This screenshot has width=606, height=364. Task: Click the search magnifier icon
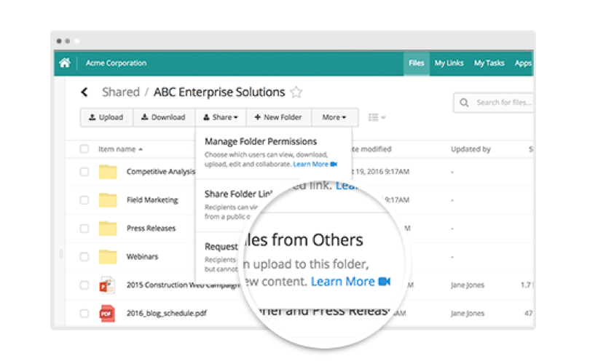pyautogui.click(x=464, y=103)
